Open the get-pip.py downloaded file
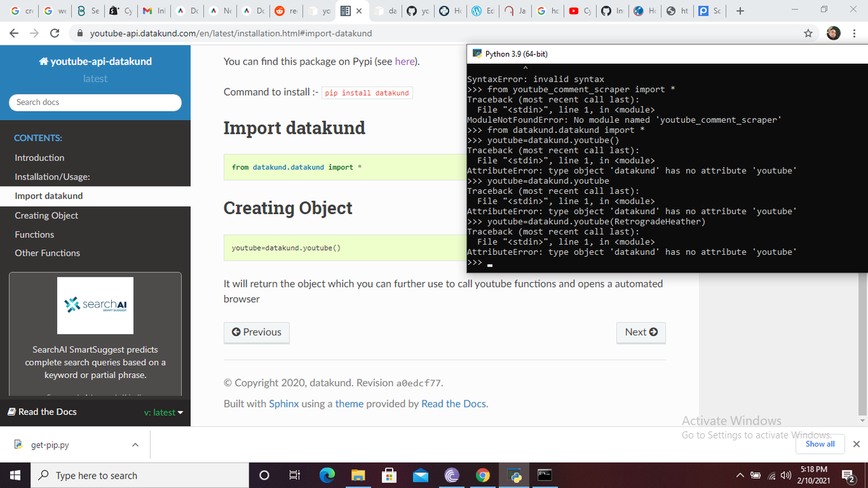The image size is (868, 488). point(50,445)
